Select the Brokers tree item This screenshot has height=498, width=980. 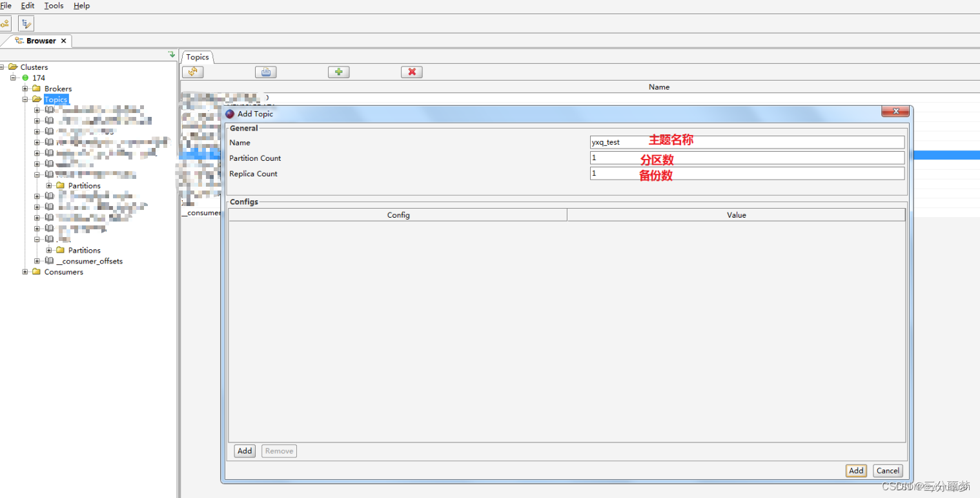pos(58,89)
